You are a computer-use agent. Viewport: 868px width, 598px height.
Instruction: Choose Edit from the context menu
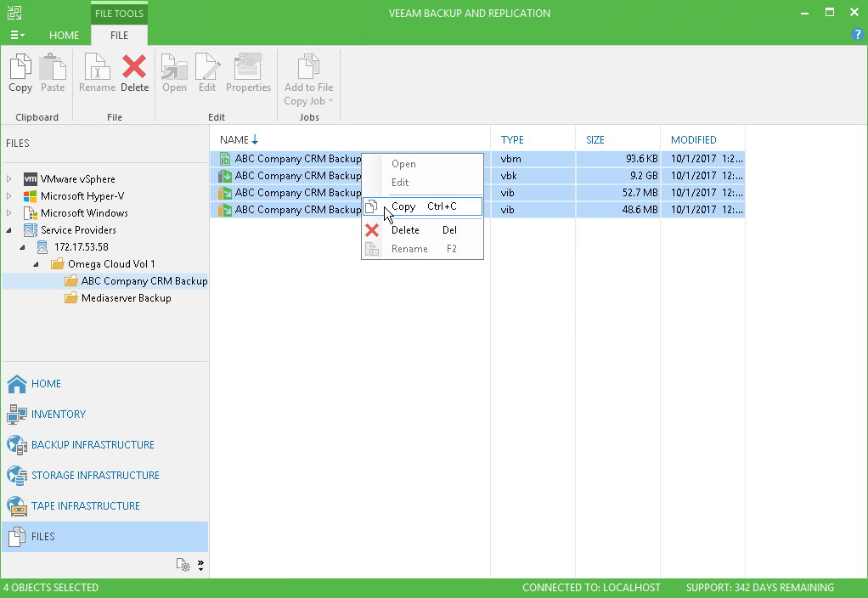(422, 182)
